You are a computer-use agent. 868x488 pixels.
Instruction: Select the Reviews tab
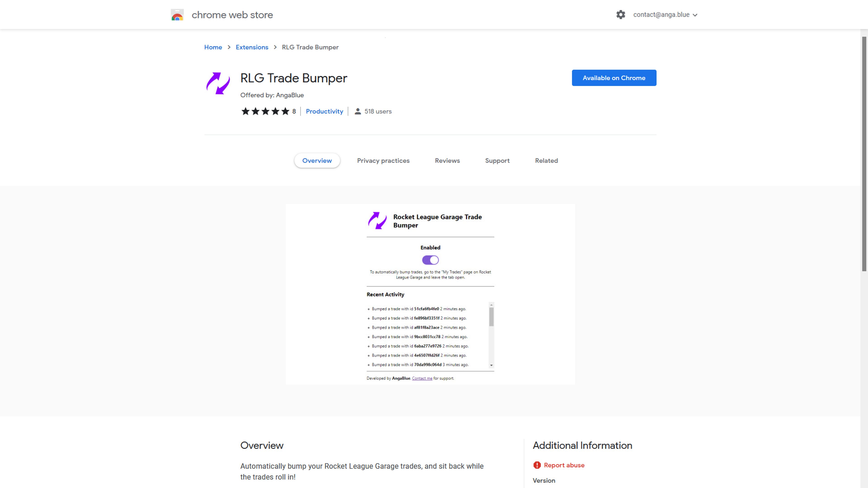pos(447,160)
